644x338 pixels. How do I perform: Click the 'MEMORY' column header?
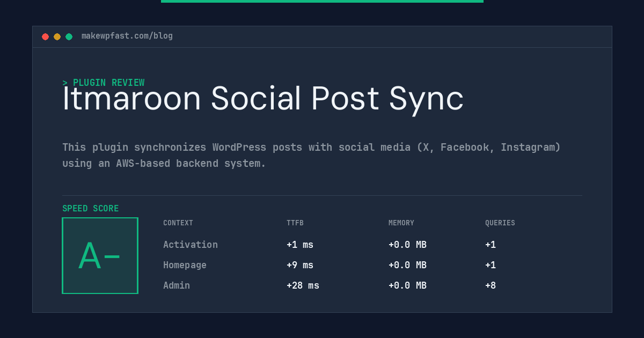[401, 223]
